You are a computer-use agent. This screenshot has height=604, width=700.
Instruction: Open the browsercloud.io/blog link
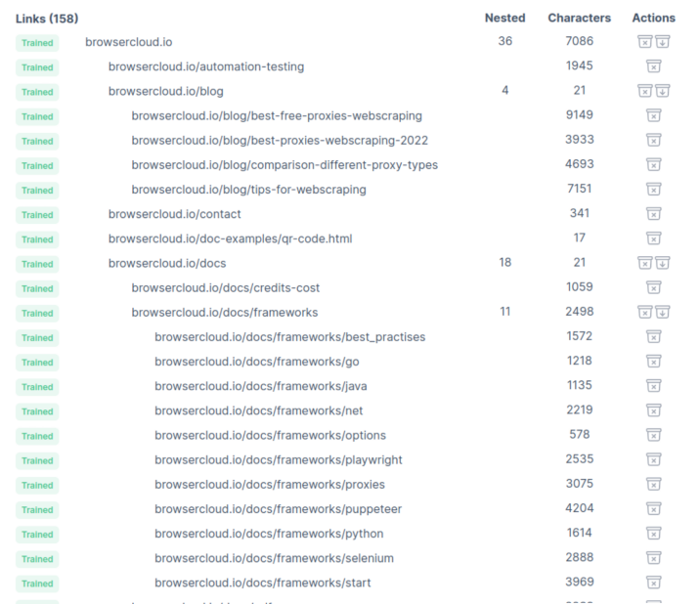coord(165,91)
